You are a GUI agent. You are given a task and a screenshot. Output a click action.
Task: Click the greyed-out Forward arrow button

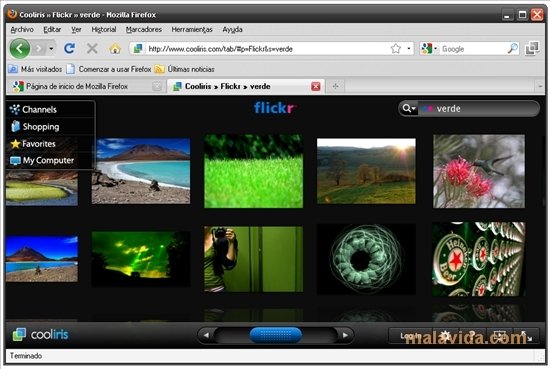pyautogui.click(x=39, y=48)
